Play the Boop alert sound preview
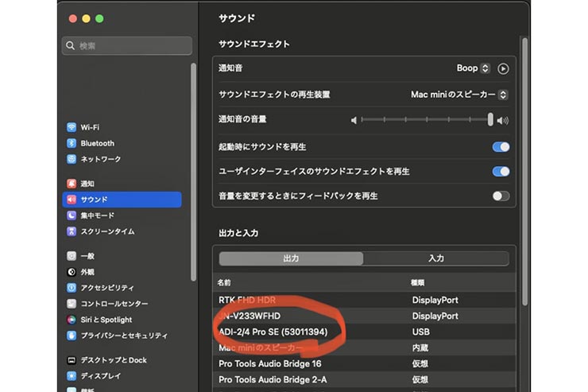 [x=502, y=69]
